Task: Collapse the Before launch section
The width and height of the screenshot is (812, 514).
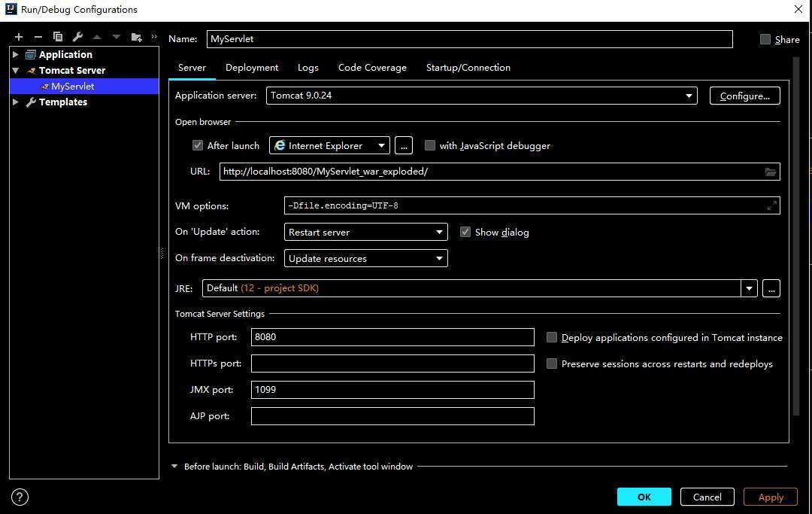Action: coord(174,467)
